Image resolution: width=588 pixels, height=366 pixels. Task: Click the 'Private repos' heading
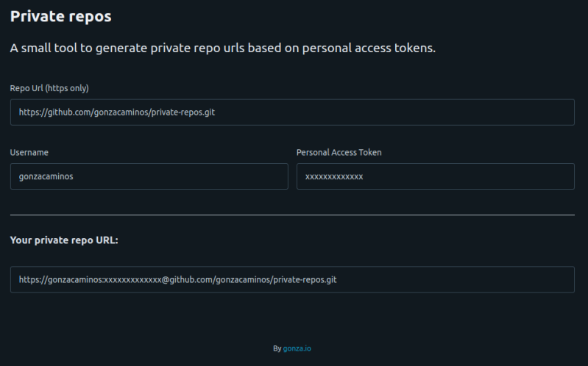pyautogui.click(x=61, y=16)
